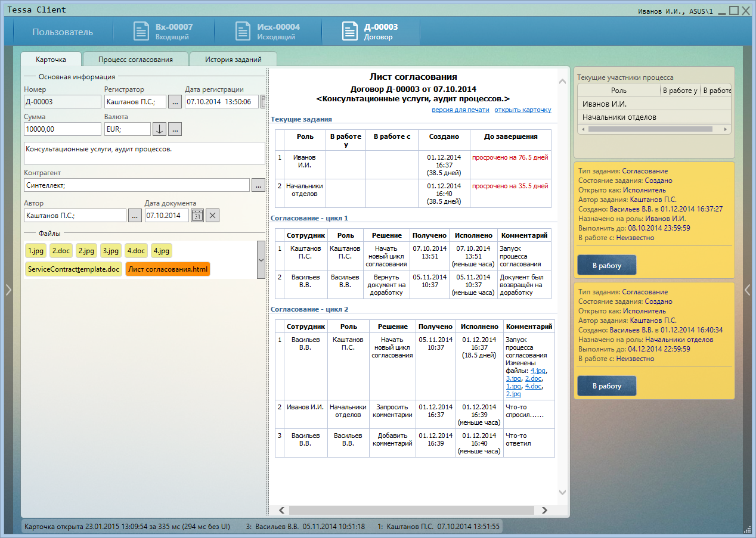Image resolution: width=756 pixels, height=538 pixels.
Task: Open the Валюта ellipsis picker
Action: click(175, 129)
